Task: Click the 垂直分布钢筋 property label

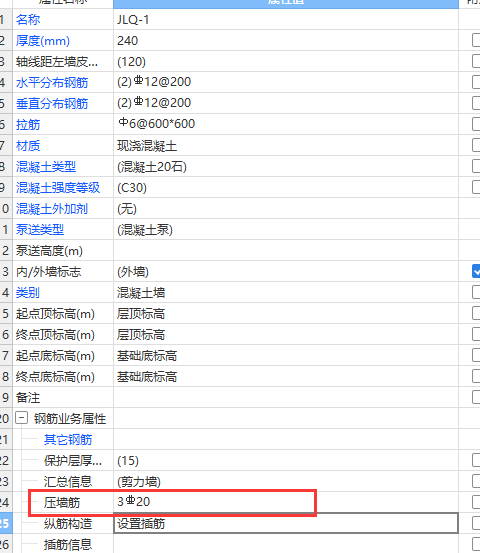Action: point(52,103)
